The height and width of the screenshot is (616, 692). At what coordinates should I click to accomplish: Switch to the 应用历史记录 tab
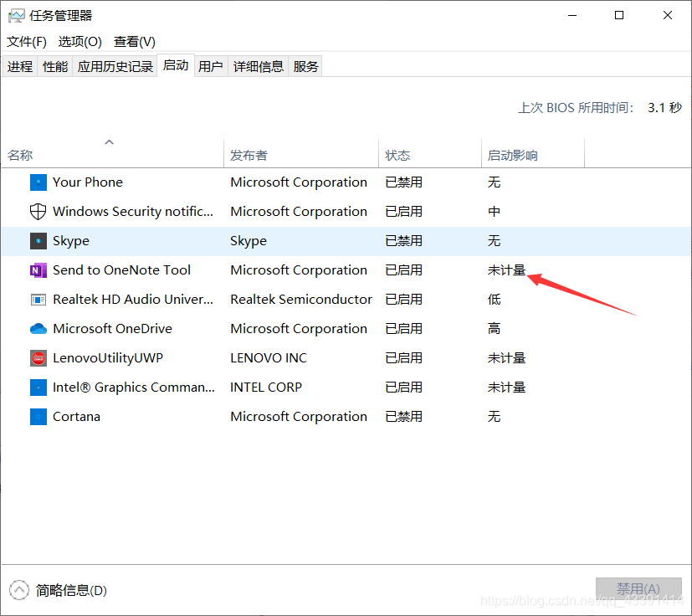point(115,66)
